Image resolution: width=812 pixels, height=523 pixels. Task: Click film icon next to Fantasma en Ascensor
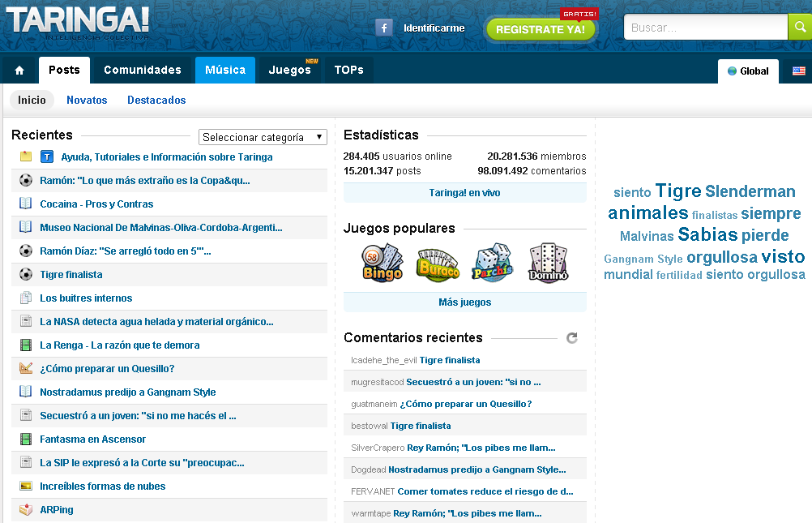coord(26,439)
